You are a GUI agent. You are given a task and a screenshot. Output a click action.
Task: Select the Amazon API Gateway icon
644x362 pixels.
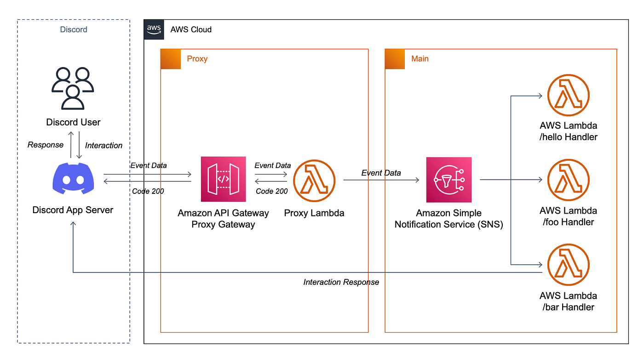coord(223,179)
